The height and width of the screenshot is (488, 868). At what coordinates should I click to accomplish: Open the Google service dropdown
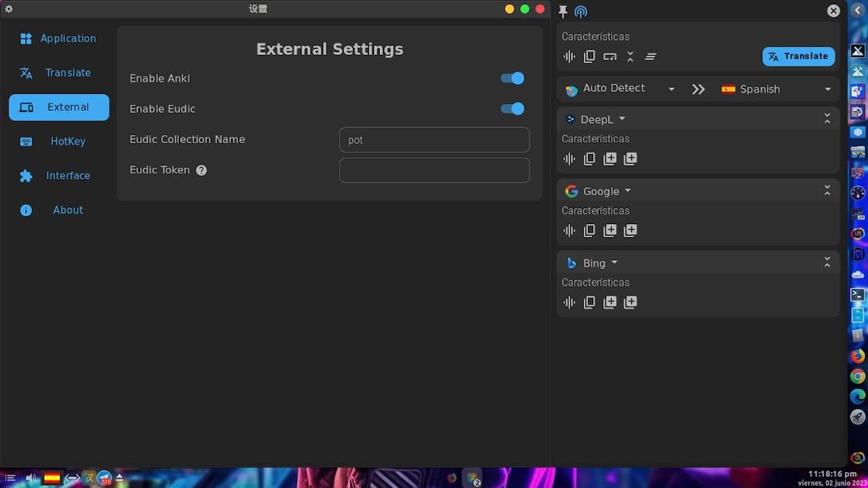598,191
